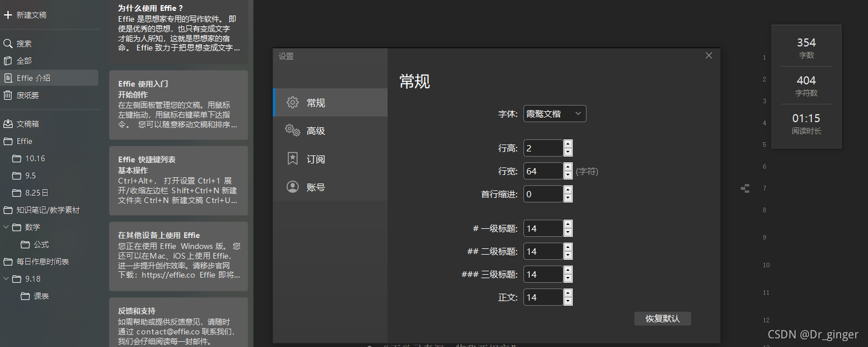Open the 在其他设备上使用 Effie card

pos(178,256)
